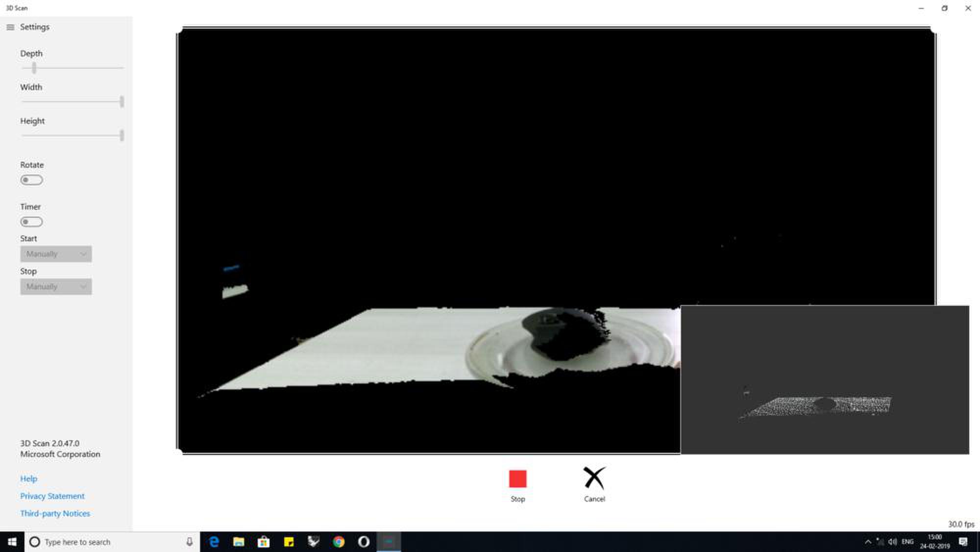980x552 pixels.
Task: Open Sticky Notes taskbar icon
Action: tap(289, 542)
